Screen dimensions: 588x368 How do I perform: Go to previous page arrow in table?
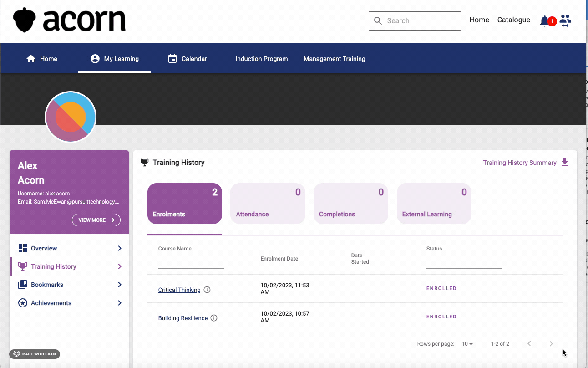click(x=529, y=344)
